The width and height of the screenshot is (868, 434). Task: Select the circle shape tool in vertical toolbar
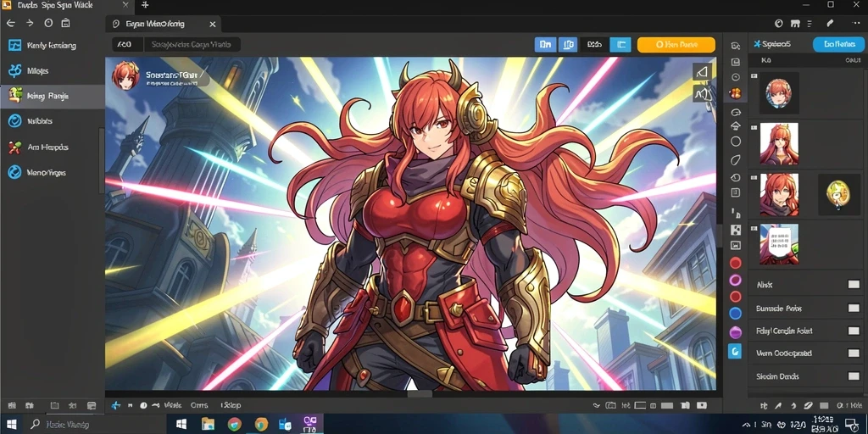click(x=736, y=142)
